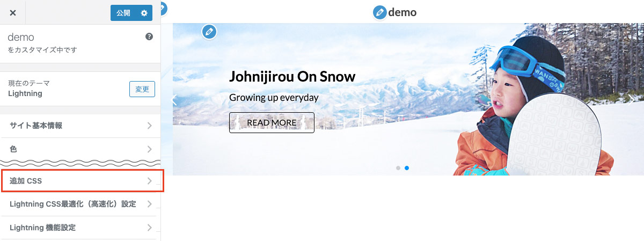
Task: Click the Johnijirou On Snow slide heading
Action: click(x=292, y=77)
